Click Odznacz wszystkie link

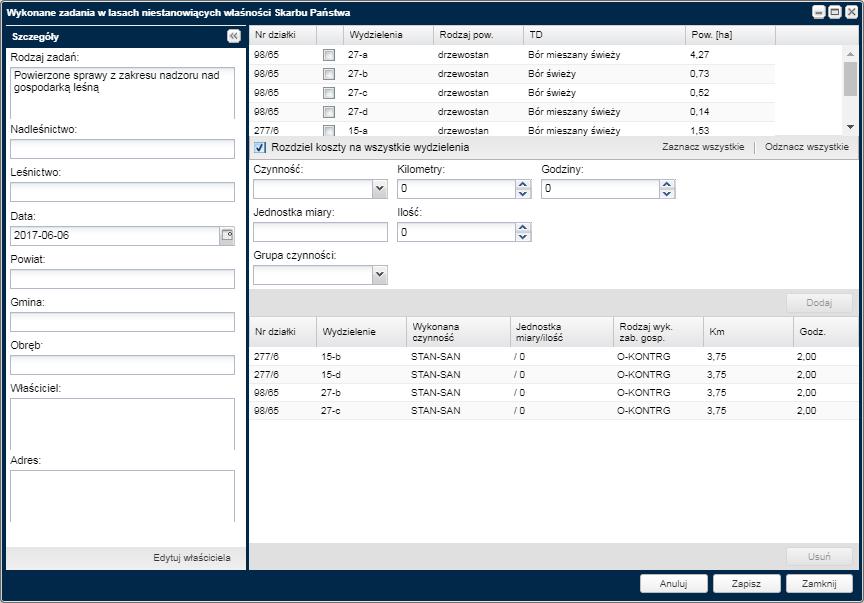(x=806, y=147)
